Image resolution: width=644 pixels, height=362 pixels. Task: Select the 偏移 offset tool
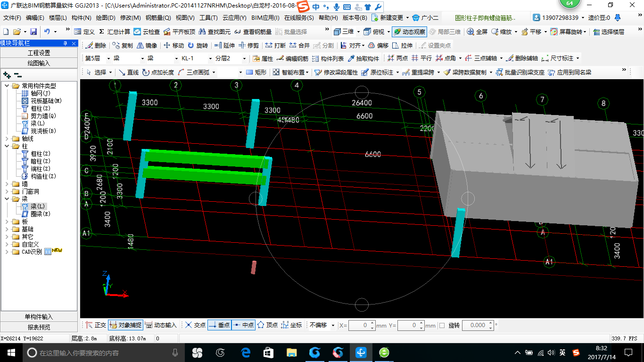pyautogui.click(x=378, y=45)
